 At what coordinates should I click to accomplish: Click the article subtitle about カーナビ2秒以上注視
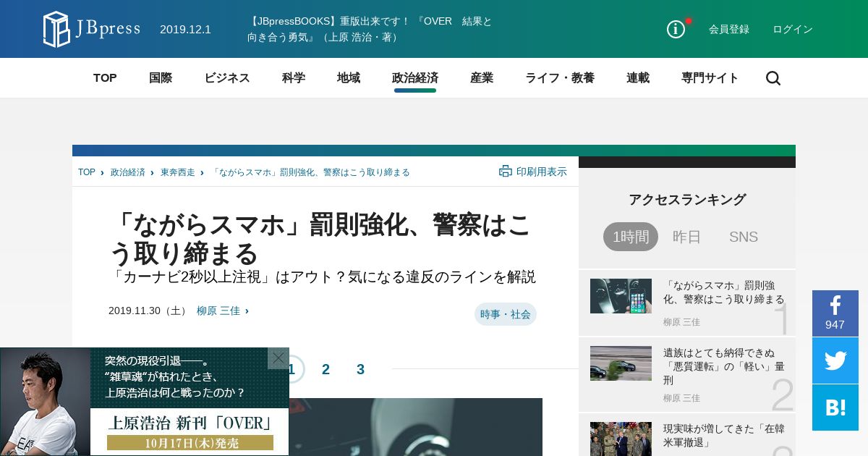(x=323, y=277)
